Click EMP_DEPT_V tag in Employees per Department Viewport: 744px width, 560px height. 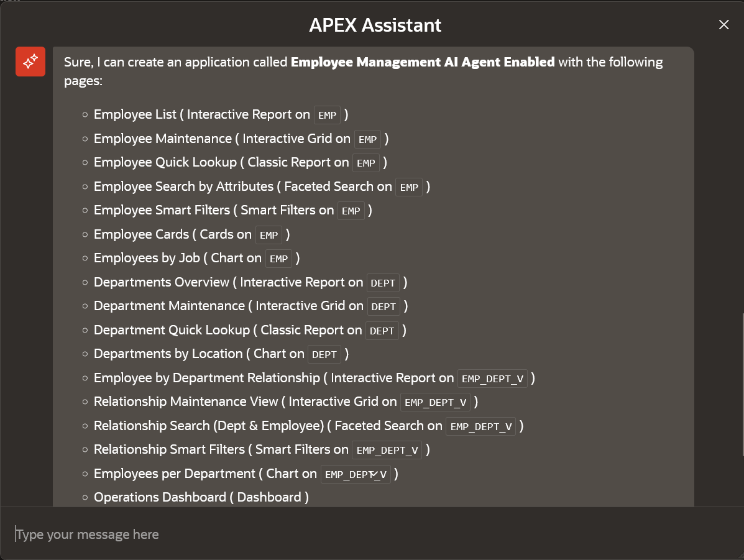pos(356,475)
